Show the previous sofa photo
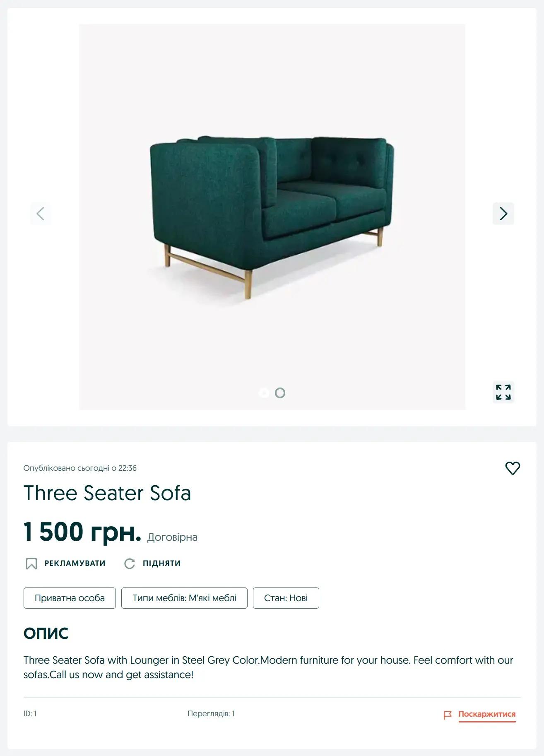544x756 pixels. [x=40, y=214]
